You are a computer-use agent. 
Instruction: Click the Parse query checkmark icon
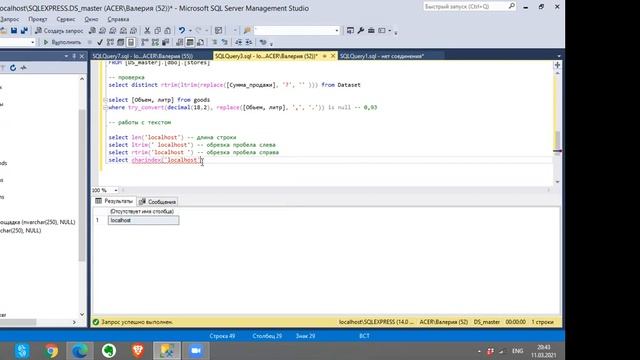click(x=100, y=42)
